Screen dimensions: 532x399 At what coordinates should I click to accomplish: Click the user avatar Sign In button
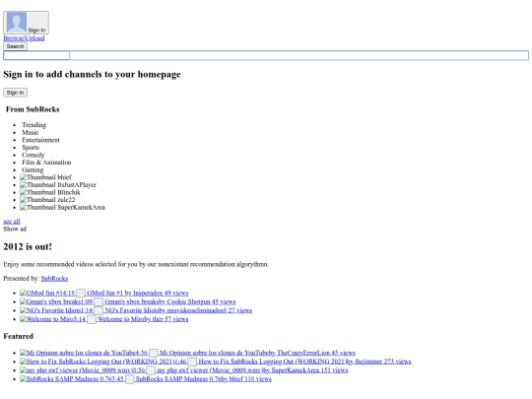click(27, 23)
